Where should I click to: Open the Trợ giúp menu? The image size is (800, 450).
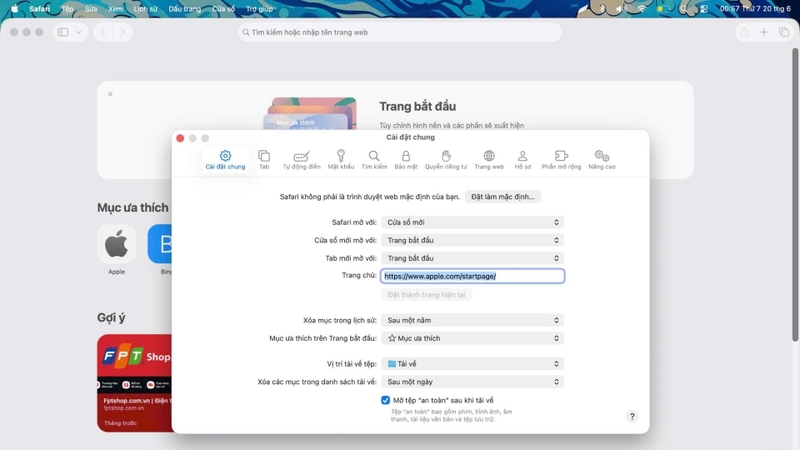click(x=259, y=9)
